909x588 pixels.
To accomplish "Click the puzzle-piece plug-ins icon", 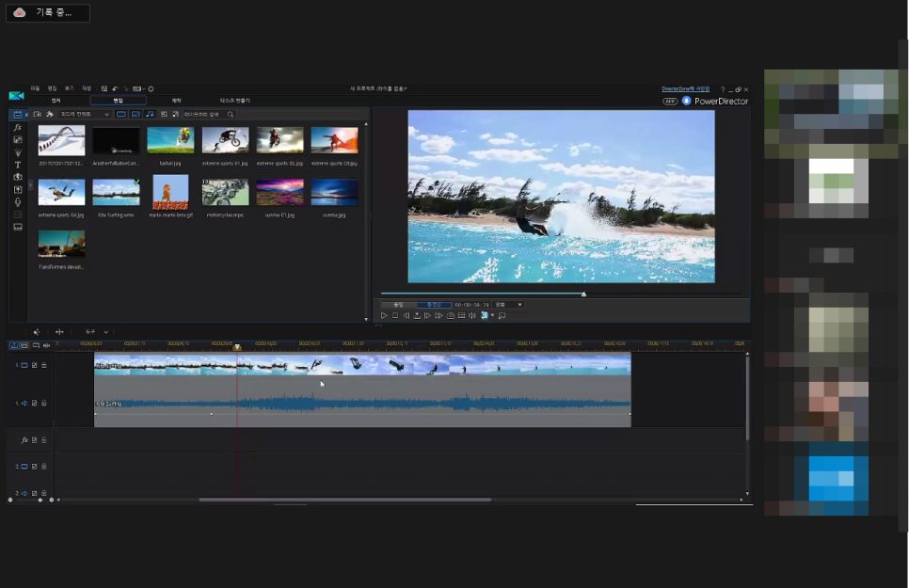I will pos(50,114).
